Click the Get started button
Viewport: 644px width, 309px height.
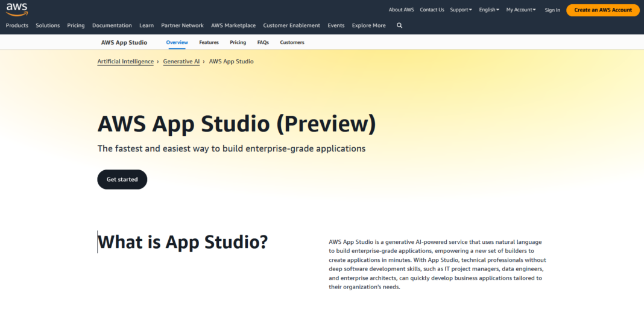pyautogui.click(x=122, y=180)
